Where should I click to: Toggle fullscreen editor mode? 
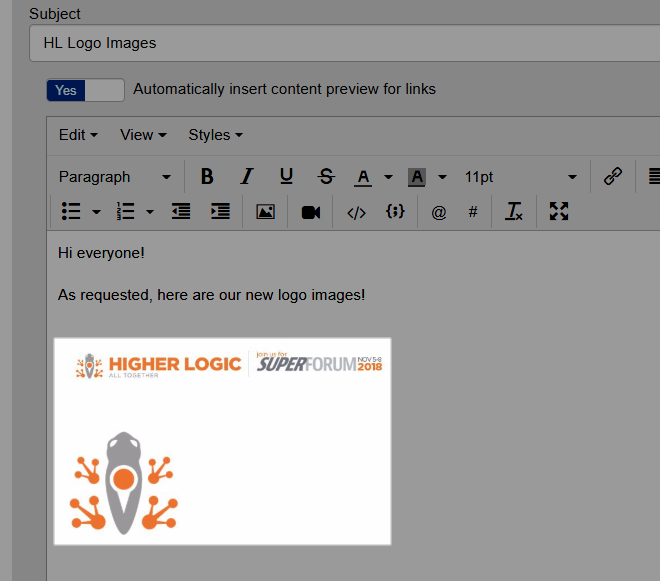click(559, 211)
